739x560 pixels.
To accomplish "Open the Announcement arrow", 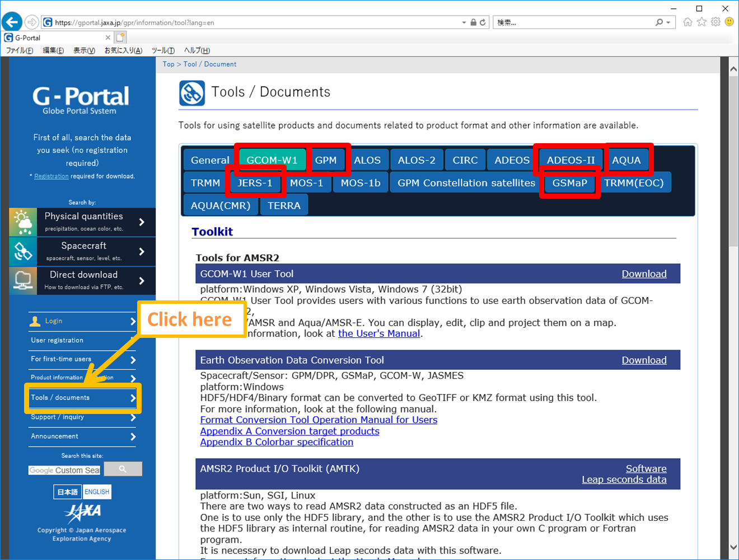I will pos(133,436).
